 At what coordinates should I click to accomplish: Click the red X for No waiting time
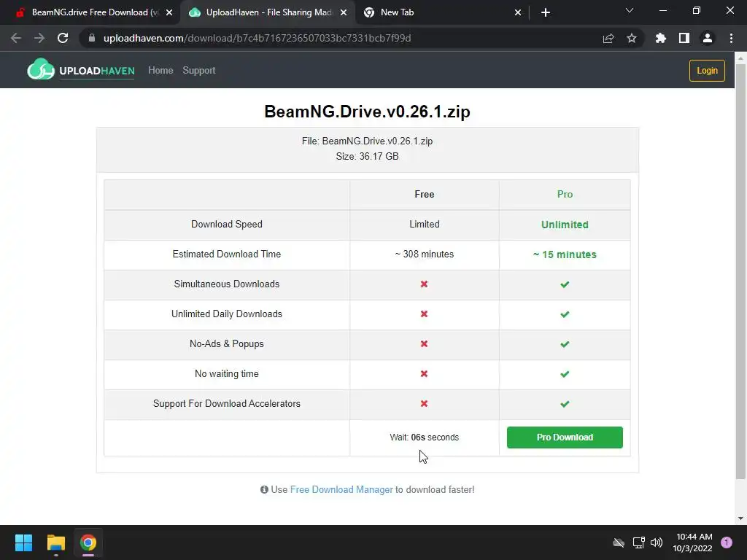[x=424, y=374]
